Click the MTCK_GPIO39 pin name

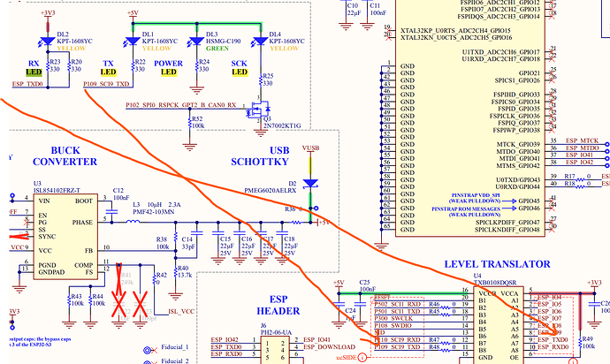518,144
